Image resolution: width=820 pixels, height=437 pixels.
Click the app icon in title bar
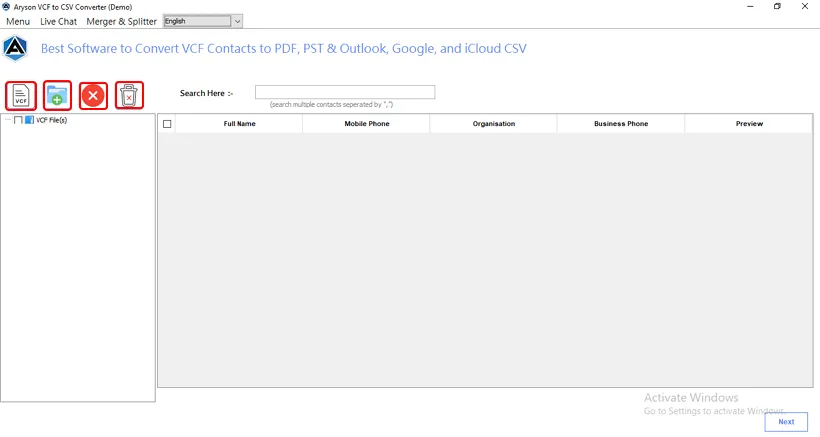[6, 7]
